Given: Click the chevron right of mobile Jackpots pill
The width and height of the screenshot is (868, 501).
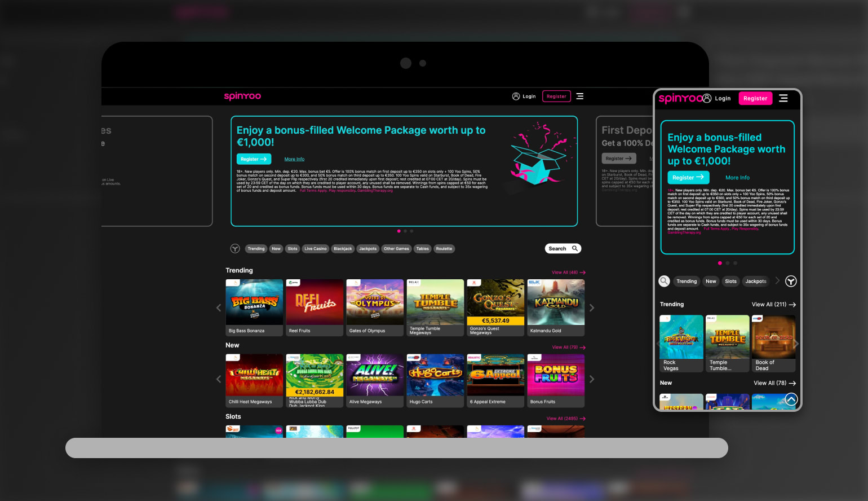Looking at the screenshot, I should click(x=777, y=280).
